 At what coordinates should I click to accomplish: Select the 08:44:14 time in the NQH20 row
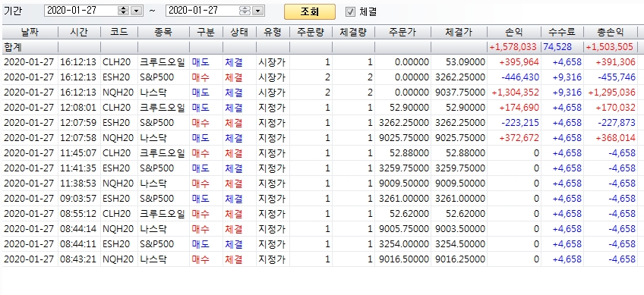[x=78, y=229]
